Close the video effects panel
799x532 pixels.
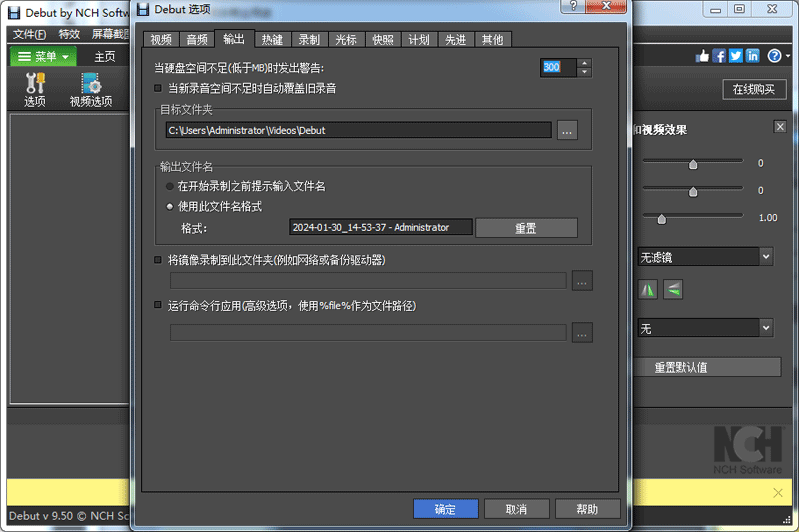coord(780,126)
